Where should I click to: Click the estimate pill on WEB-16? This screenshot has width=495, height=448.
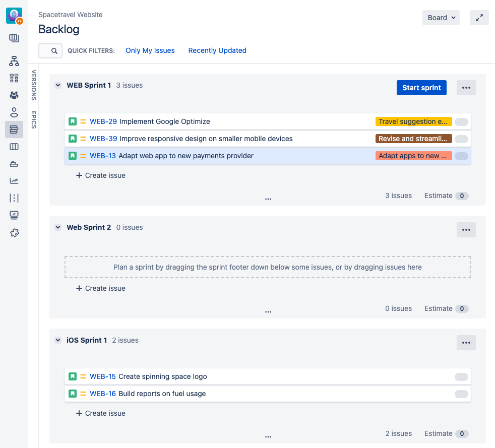[461, 394]
